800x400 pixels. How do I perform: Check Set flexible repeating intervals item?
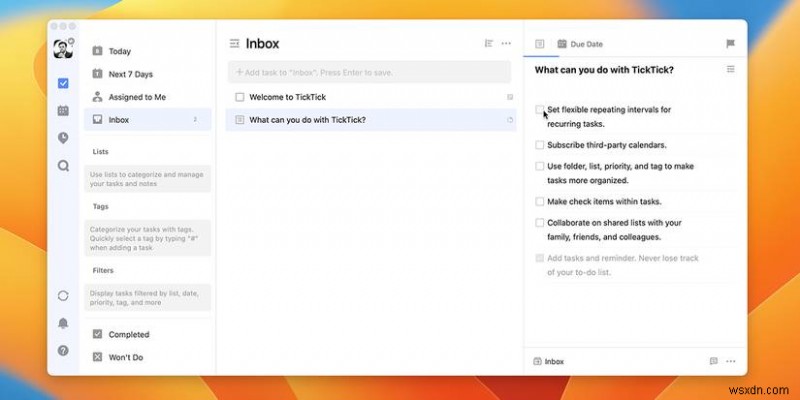pyautogui.click(x=540, y=110)
